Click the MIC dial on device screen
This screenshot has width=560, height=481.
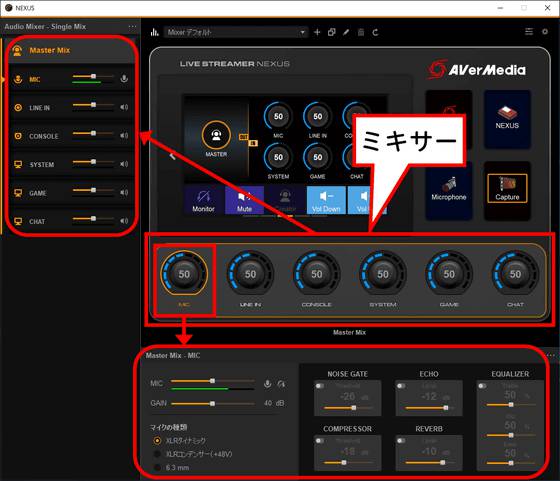tap(278, 116)
